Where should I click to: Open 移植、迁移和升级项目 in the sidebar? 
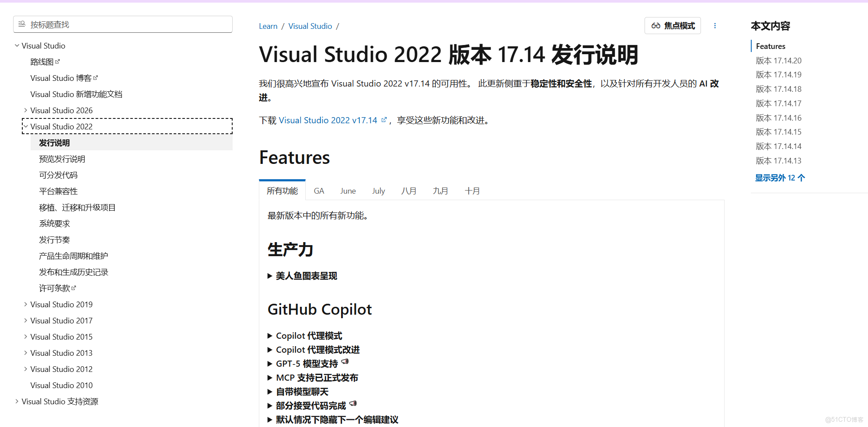click(77, 207)
